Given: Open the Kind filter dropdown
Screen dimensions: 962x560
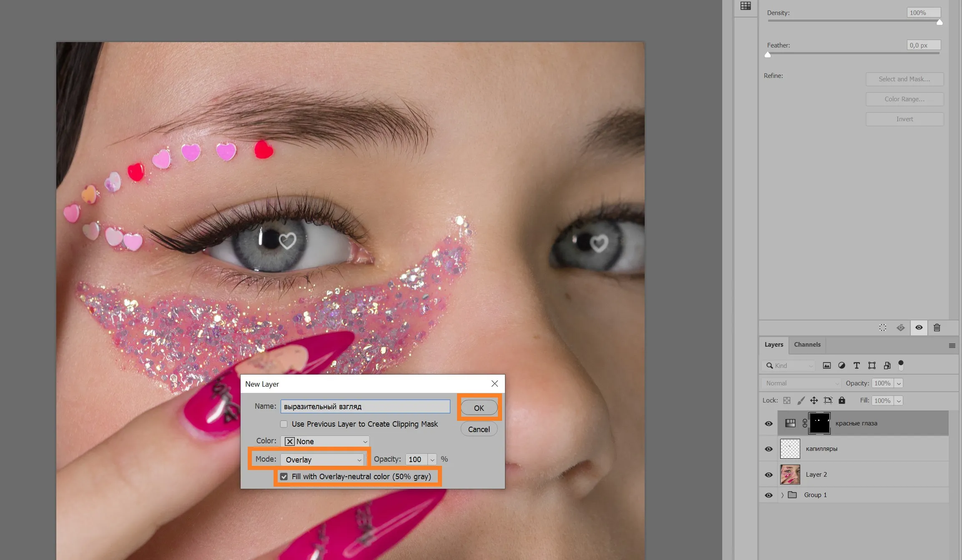Looking at the screenshot, I should pos(789,365).
